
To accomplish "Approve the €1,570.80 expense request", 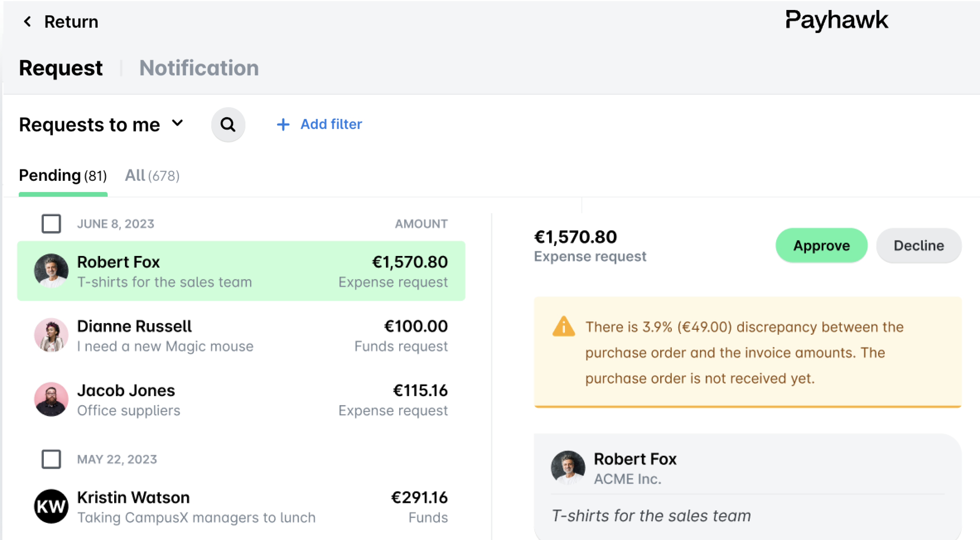I will tap(821, 245).
